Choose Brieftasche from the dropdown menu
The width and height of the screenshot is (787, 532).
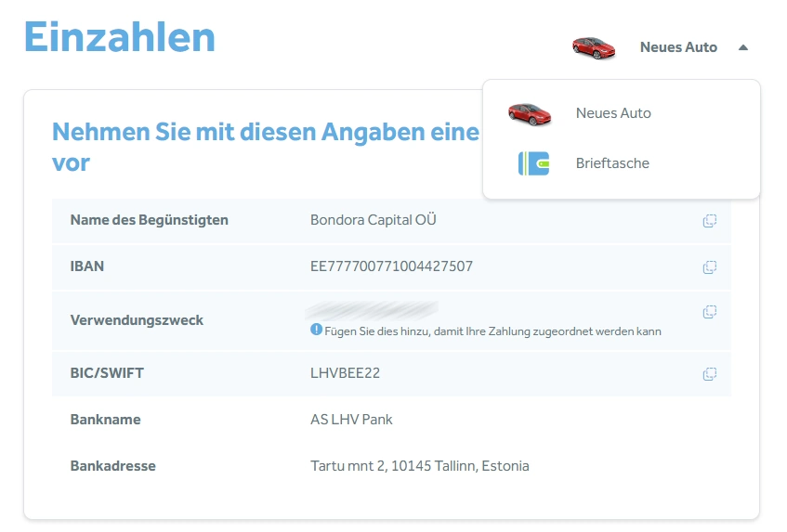coord(612,163)
